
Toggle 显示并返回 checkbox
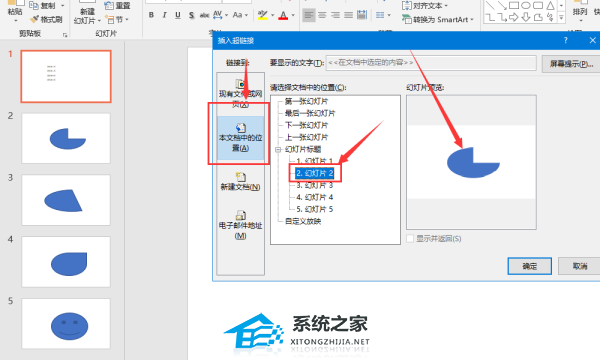[410, 239]
